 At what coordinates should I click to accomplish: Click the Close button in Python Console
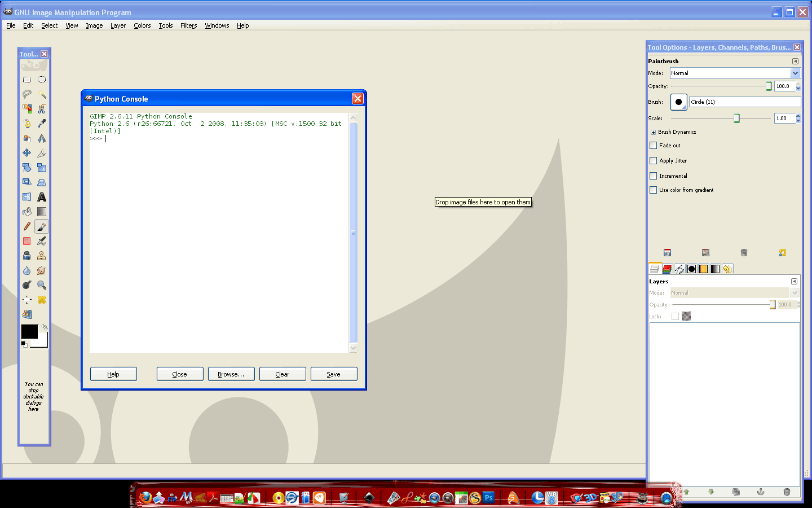tap(180, 374)
